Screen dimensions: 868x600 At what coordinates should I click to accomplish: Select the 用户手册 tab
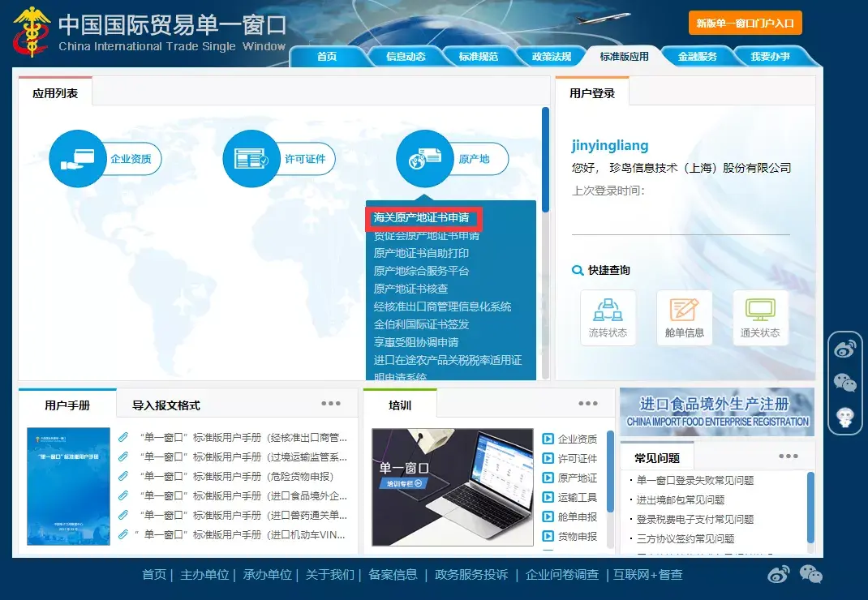[67, 405]
